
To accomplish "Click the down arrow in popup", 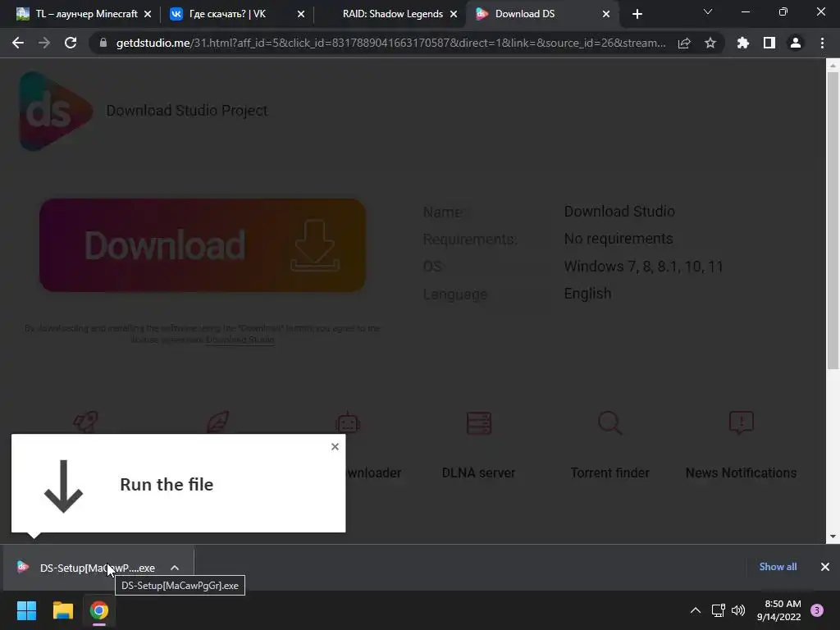I will [x=63, y=486].
